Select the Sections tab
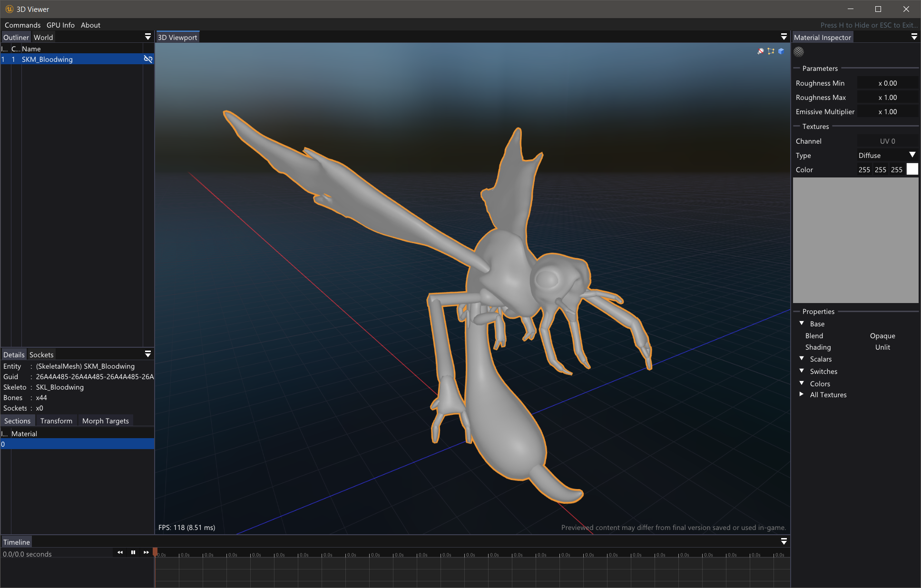The image size is (921, 588). 17,421
